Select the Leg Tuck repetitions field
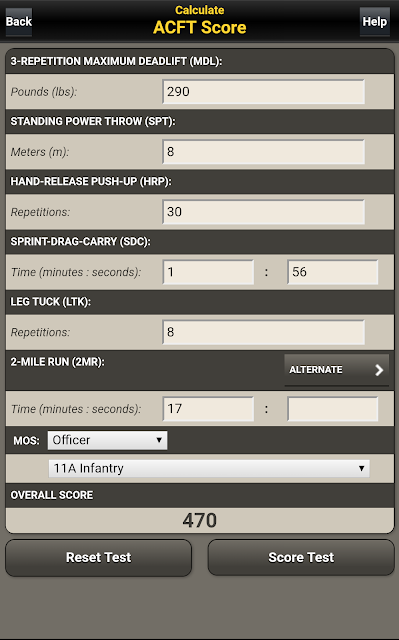The width and height of the screenshot is (399, 640). (x=263, y=332)
